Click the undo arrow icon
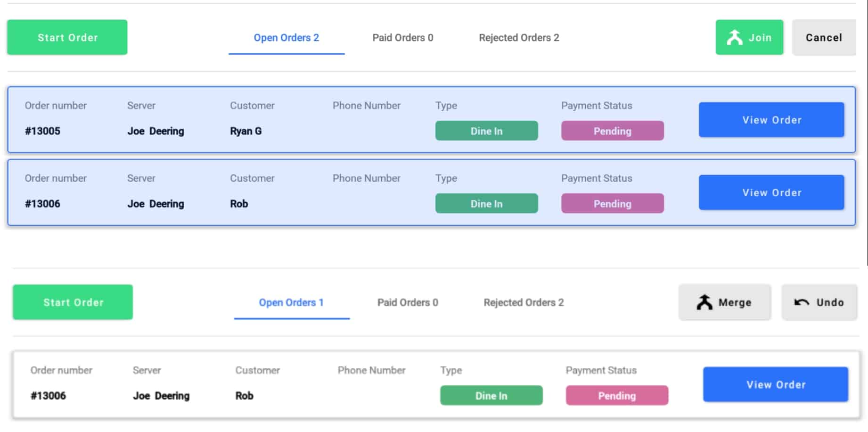Viewport: 868px width, 432px height. coord(802,302)
